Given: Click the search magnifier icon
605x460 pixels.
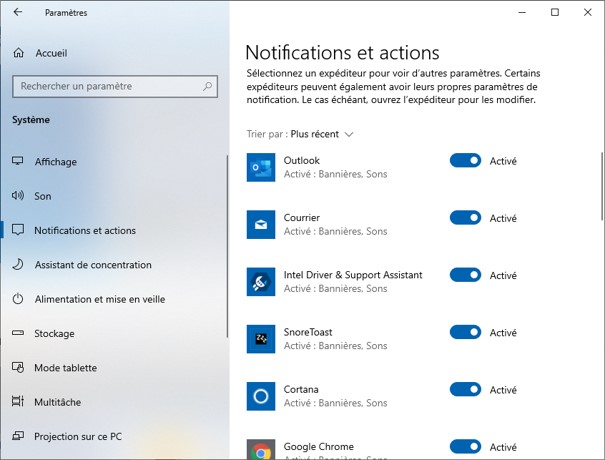Looking at the screenshot, I should coord(208,86).
